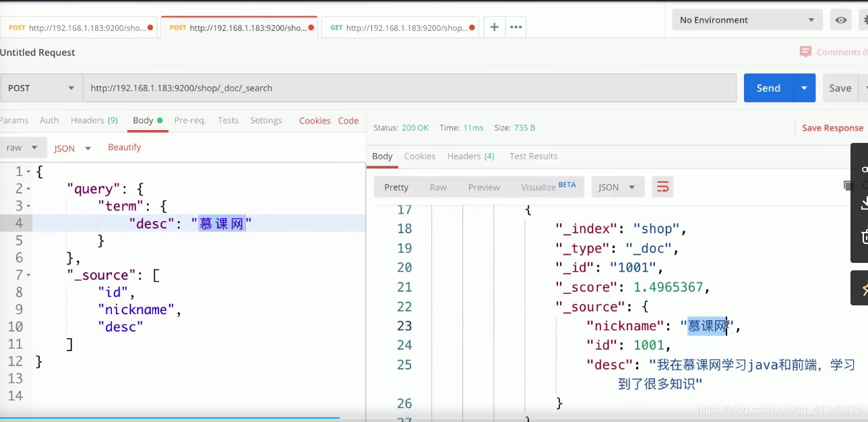
Task: Click the response desc text on line 25
Action: 721,374
